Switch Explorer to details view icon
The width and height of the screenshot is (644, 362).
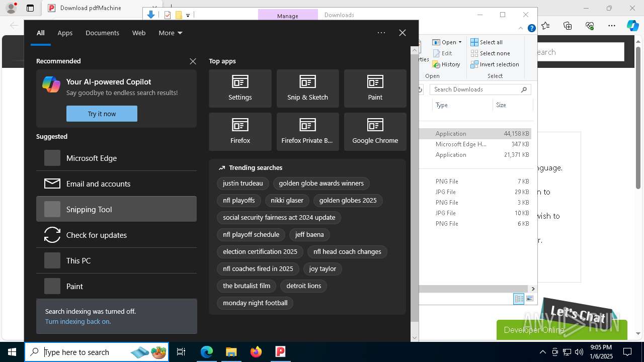pyautogui.click(x=519, y=299)
